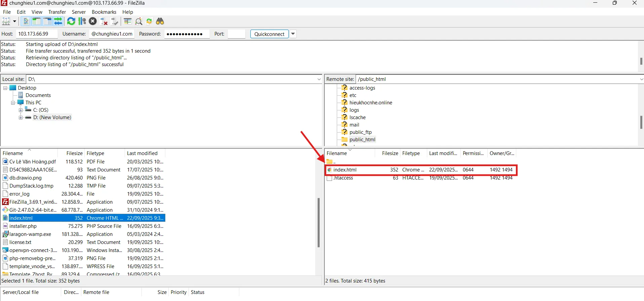Click the disconnect from server icon
The width and height of the screenshot is (644, 301).
(x=104, y=21)
